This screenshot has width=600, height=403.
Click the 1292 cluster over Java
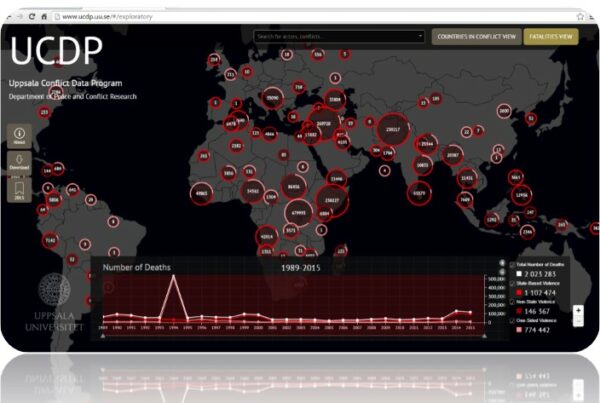[x=492, y=220]
